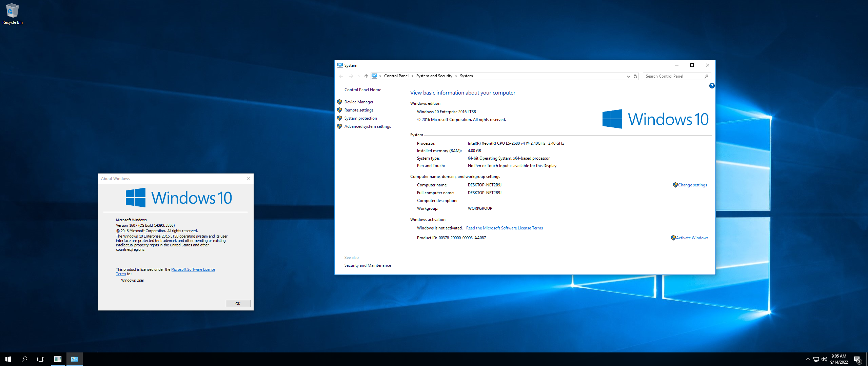868x366 pixels.
Task: Click Product ID 00378-20000-00003-AA087 text
Action: click(451, 238)
